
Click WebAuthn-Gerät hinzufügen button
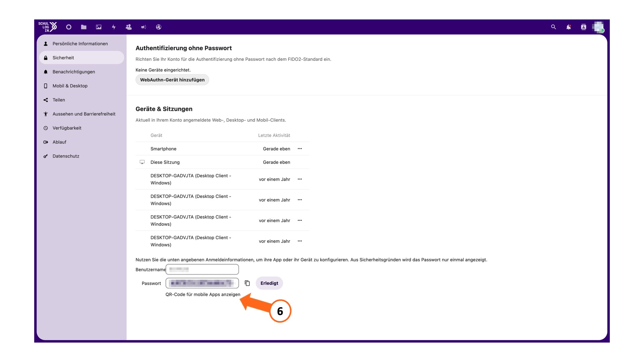tap(172, 80)
